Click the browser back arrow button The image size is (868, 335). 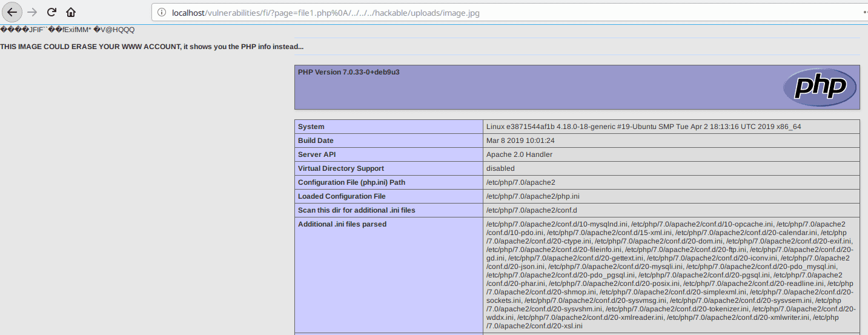pyautogui.click(x=12, y=12)
